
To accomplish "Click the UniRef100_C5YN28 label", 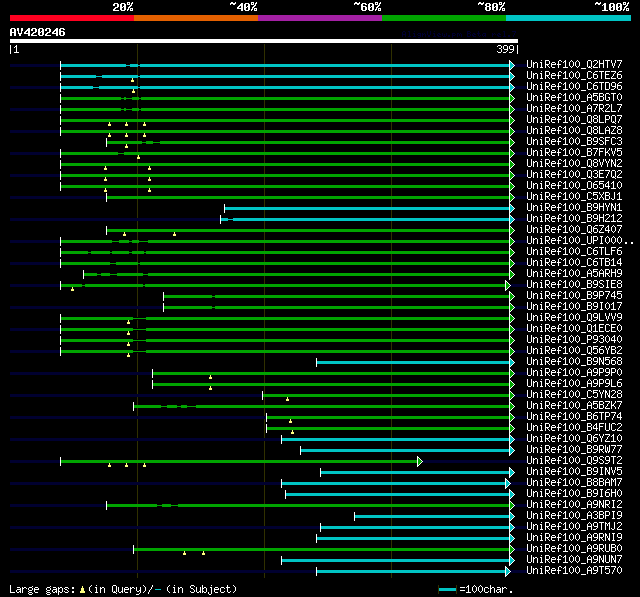I will tap(574, 395).
